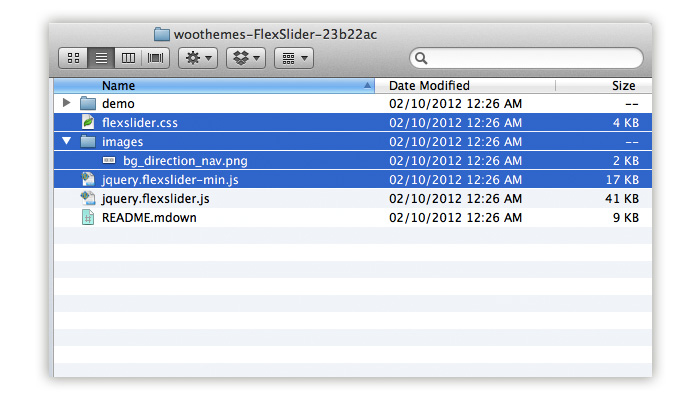
Task: Select bg_direction_nav.png file name
Action: [x=185, y=161]
